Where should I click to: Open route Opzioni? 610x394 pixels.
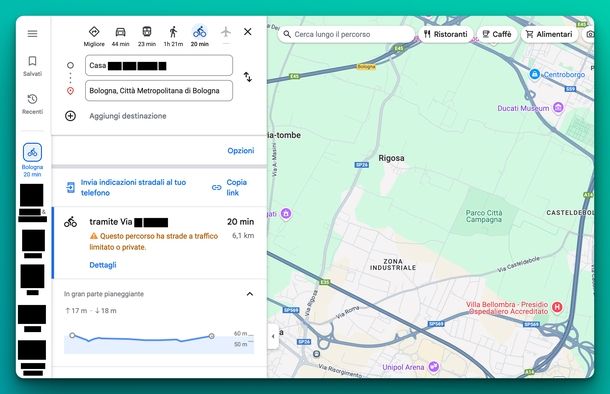click(x=241, y=151)
